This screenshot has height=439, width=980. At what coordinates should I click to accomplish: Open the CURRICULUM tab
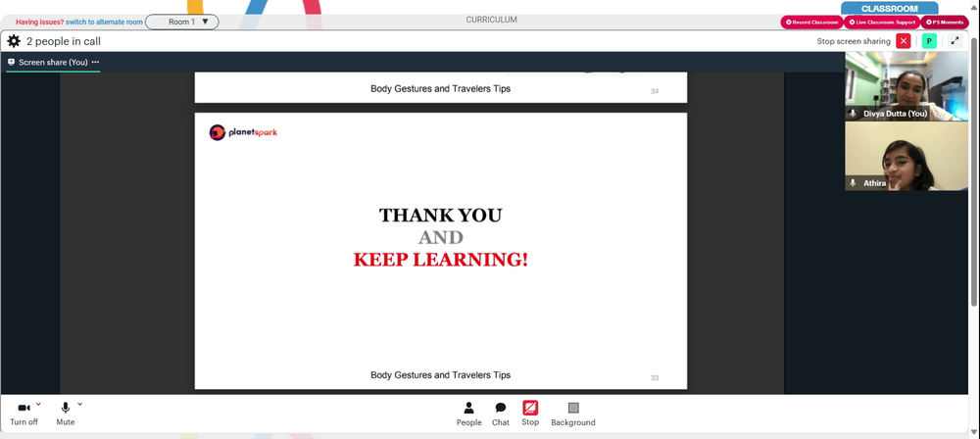491,20
